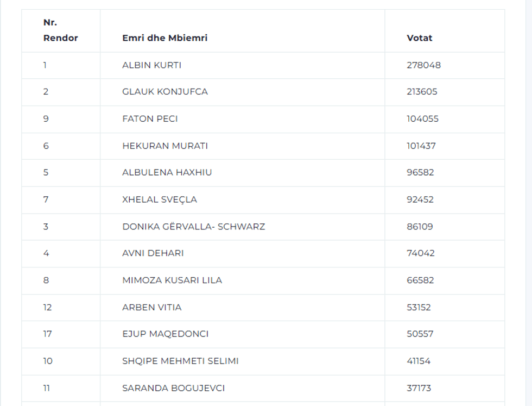Screen dimensions: 532x406
Task: Select the vote count 213605
Action: point(422,92)
